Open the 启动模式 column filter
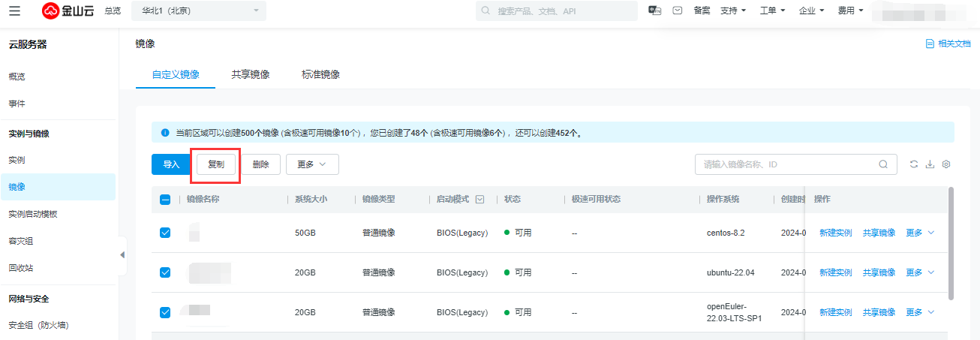Screen dimensions: 980x340 [x=479, y=200]
